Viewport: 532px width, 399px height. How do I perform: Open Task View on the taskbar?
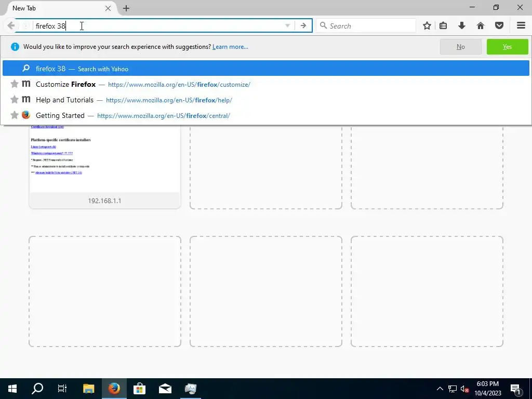(62, 389)
